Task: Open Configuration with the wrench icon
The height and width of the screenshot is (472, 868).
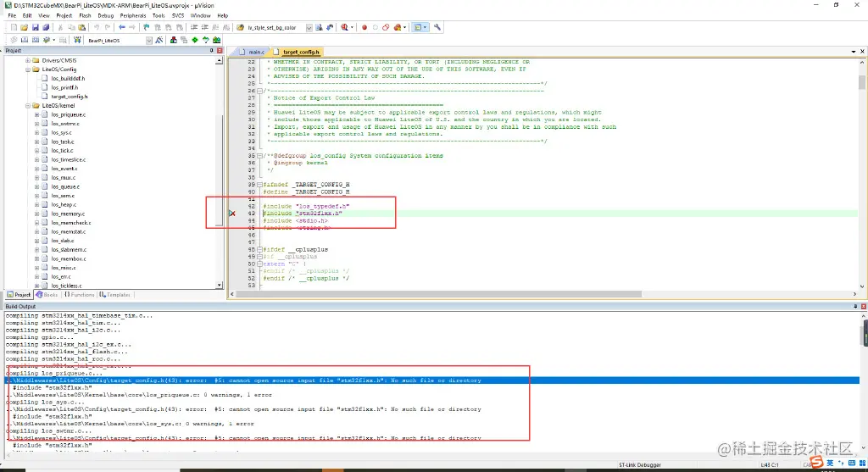Action: [437, 27]
